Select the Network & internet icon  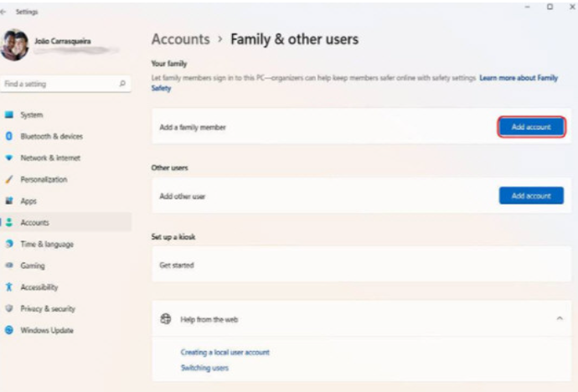point(9,157)
